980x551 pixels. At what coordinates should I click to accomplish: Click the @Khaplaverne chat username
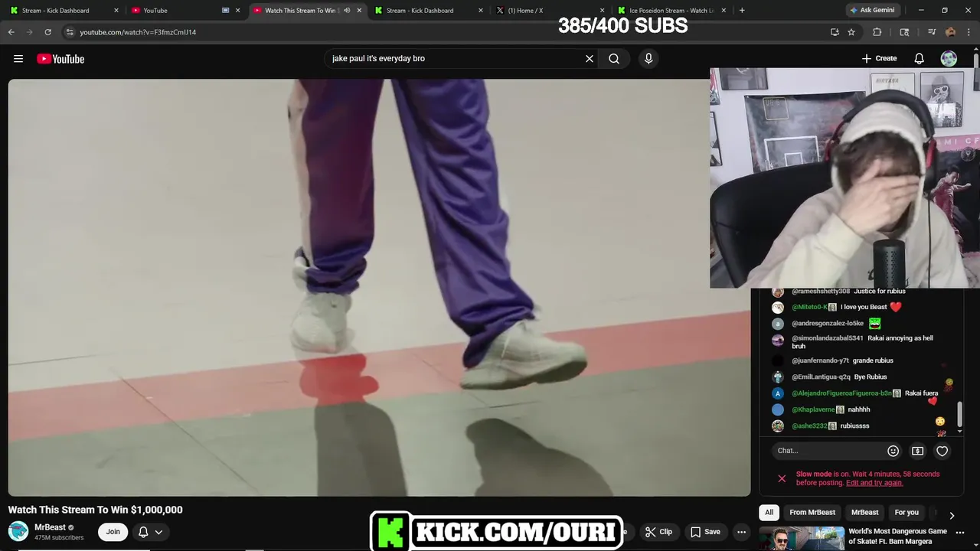coord(813,409)
